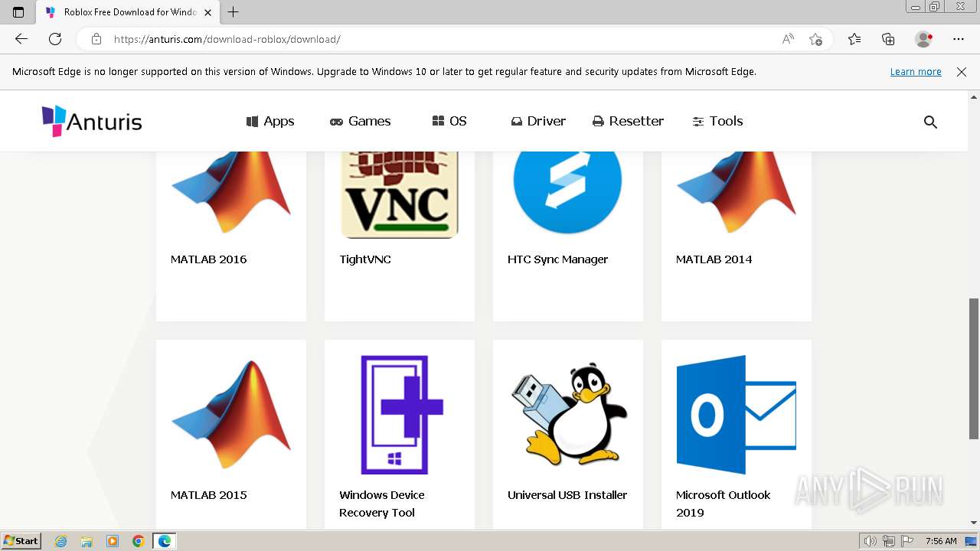Open the site search magnifier icon
Image resolution: width=980 pixels, height=551 pixels.
tap(930, 122)
